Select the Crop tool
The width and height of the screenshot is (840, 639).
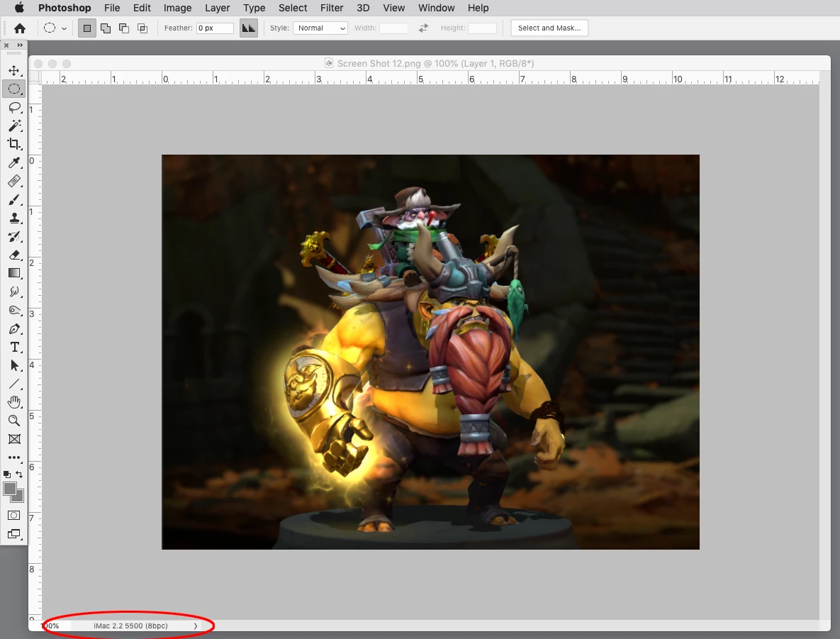14,144
